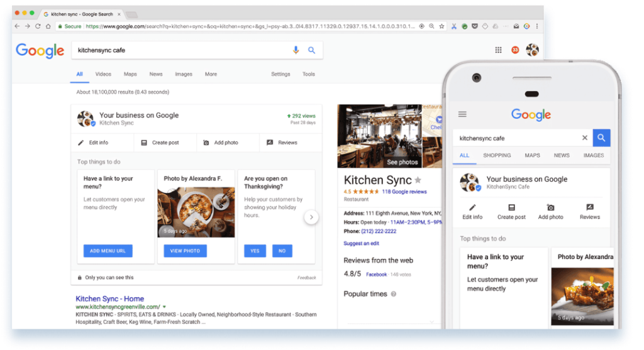
Task: Open the red notifications badge
Action: tap(515, 50)
